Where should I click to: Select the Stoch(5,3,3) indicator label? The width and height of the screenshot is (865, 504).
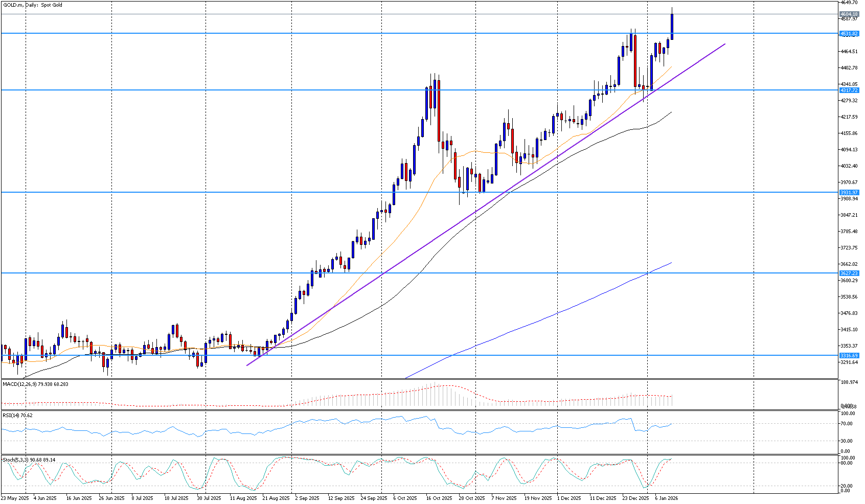click(29, 460)
